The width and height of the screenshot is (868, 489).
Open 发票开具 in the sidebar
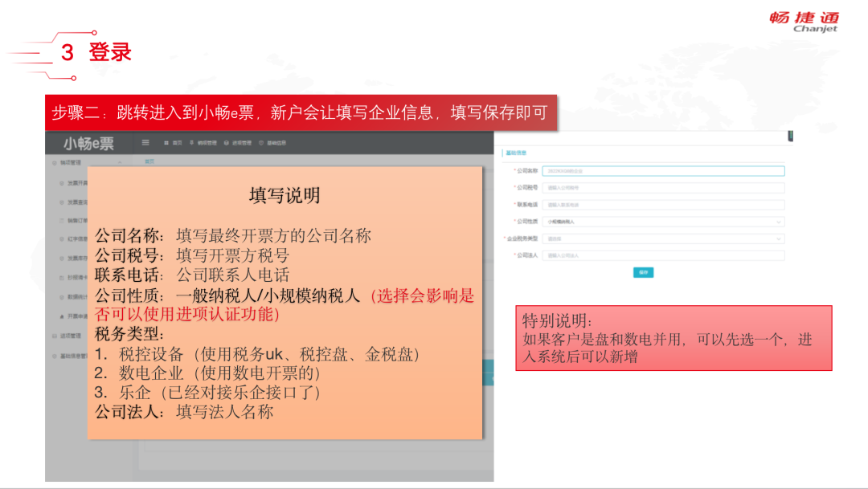click(74, 183)
